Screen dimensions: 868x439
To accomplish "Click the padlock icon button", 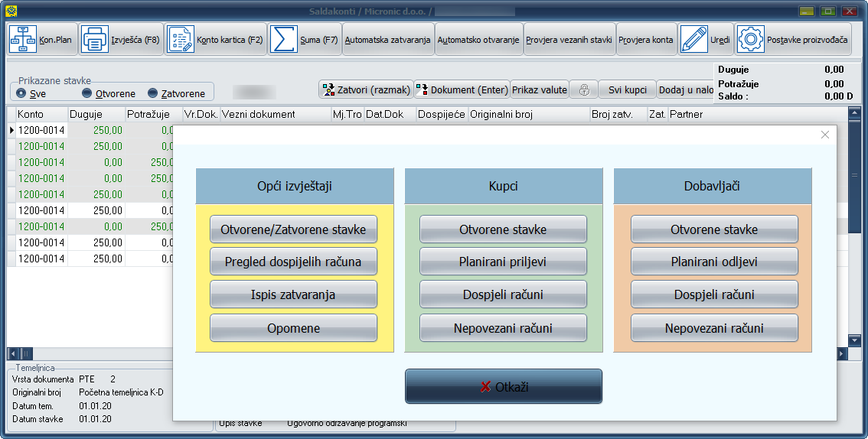I will click(x=584, y=90).
